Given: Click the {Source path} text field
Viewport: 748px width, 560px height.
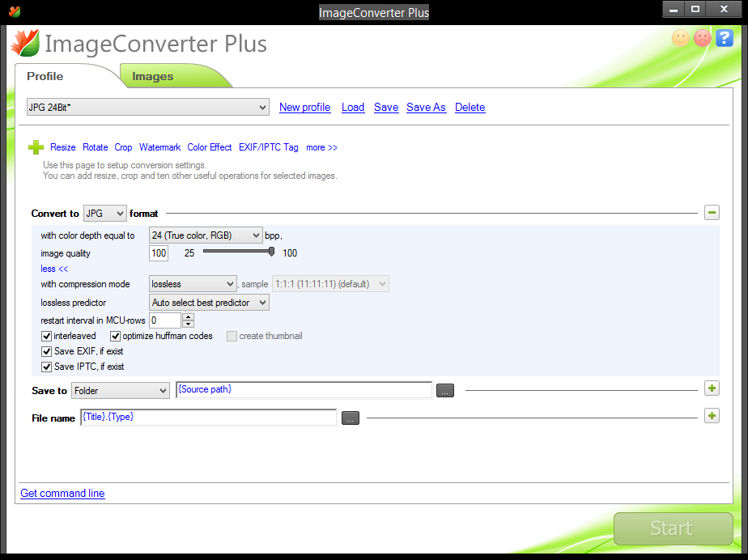Looking at the screenshot, I should click(304, 390).
